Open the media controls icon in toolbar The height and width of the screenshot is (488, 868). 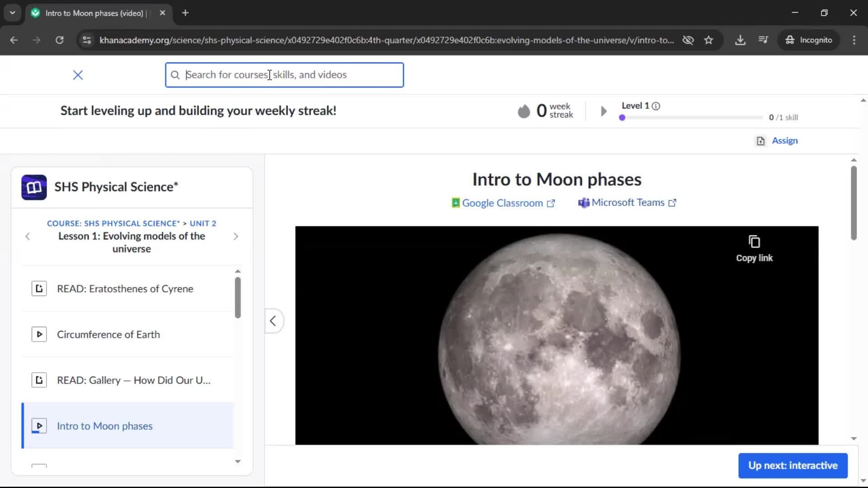763,40
